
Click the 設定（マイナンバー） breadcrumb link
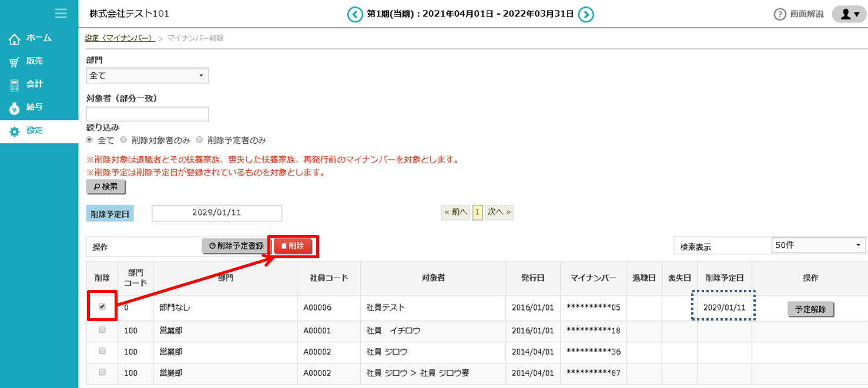tap(120, 38)
